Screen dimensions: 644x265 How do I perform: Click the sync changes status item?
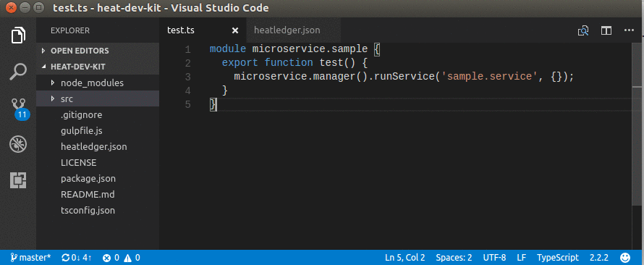click(x=77, y=258)
